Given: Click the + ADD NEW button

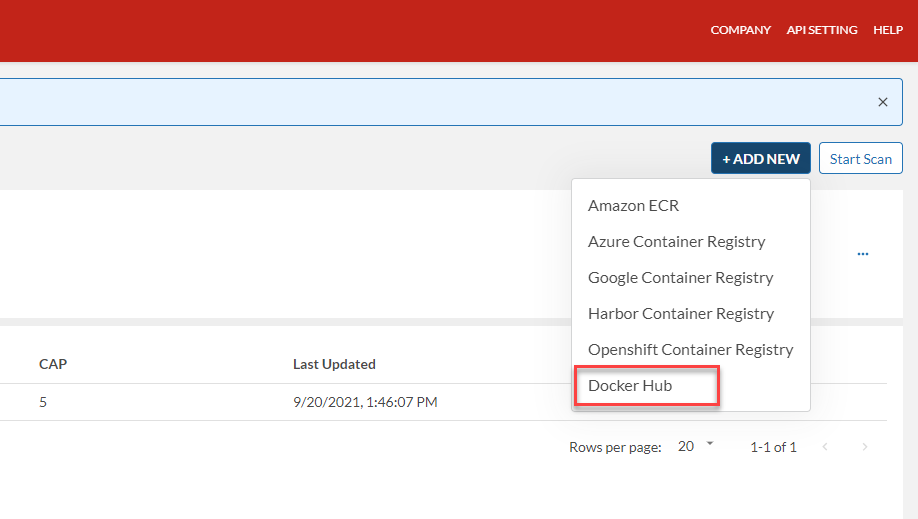Looking at the screenshot, I should coord(761,159).
